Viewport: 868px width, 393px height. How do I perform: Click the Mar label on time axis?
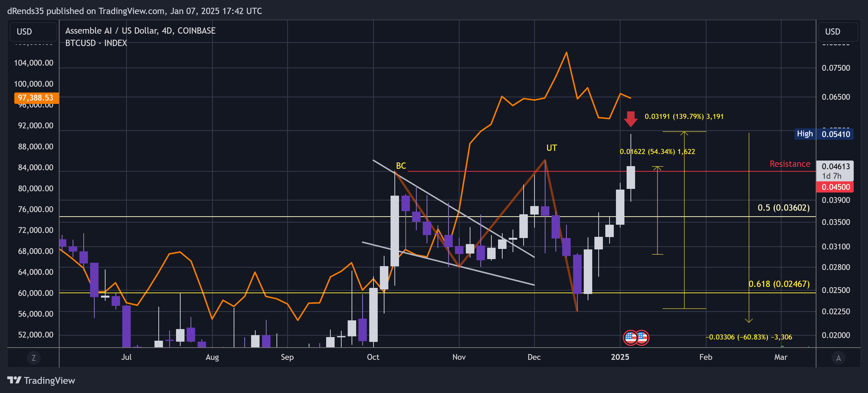point(781,357)
